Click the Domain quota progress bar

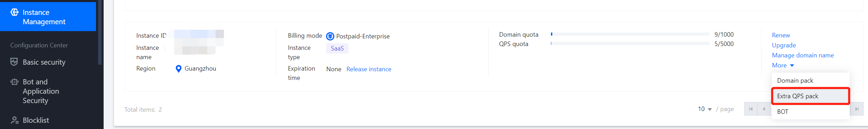click(x=630, y=34)
